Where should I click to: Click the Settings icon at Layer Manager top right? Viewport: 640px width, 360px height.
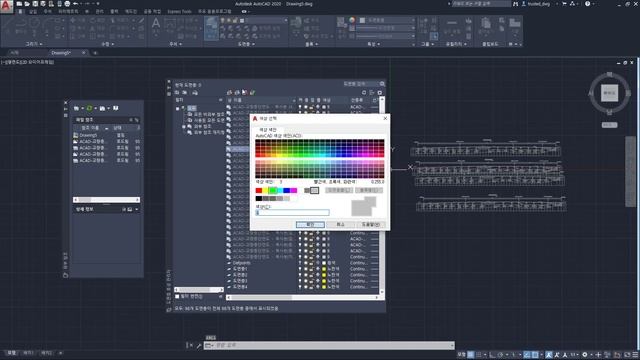click(380, 93)
